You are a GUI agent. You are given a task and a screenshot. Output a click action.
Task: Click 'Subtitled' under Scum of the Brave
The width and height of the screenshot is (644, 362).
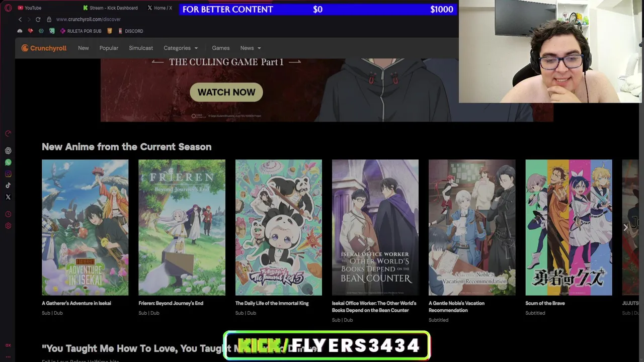point(535,313)
